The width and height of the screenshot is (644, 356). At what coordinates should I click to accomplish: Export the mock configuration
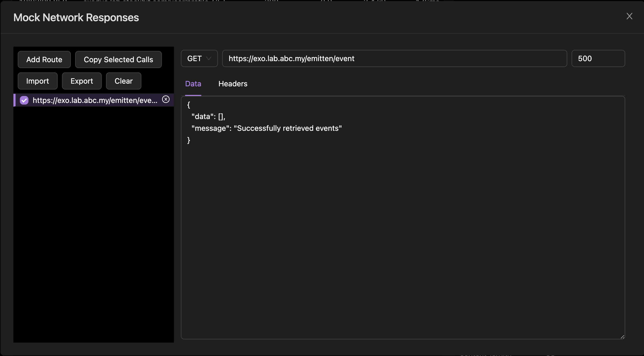point(82,81)
